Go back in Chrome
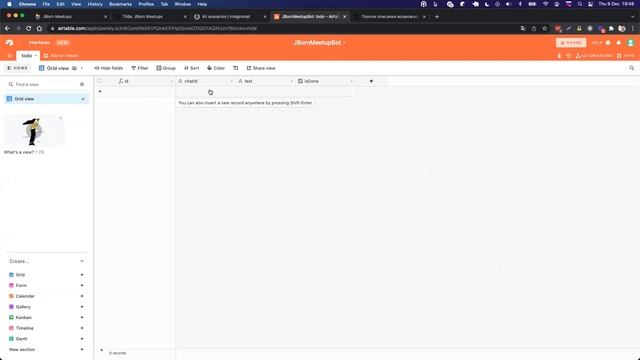The image size is (640, 360). pyautogui.click(x=7, y=29)
